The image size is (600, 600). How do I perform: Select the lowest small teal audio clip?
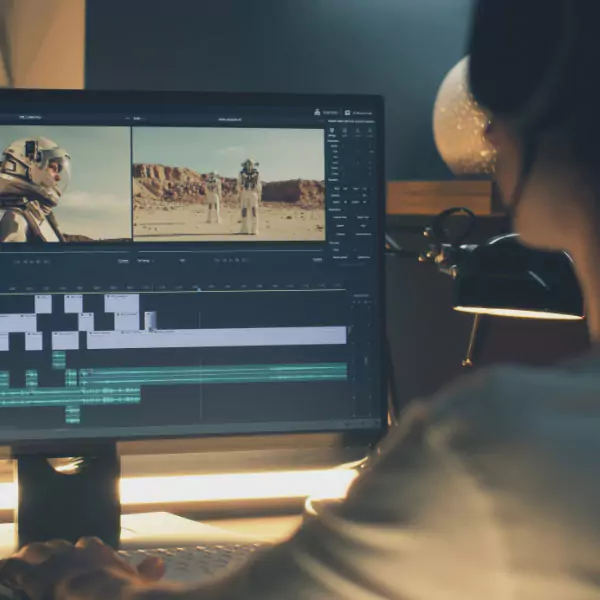[72, 414]
